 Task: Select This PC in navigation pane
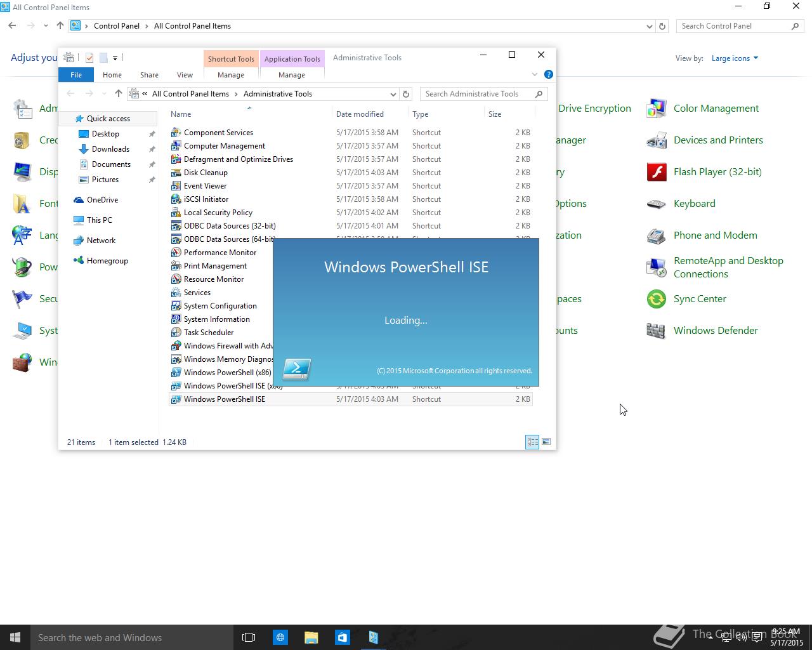(x=99, y=220)
